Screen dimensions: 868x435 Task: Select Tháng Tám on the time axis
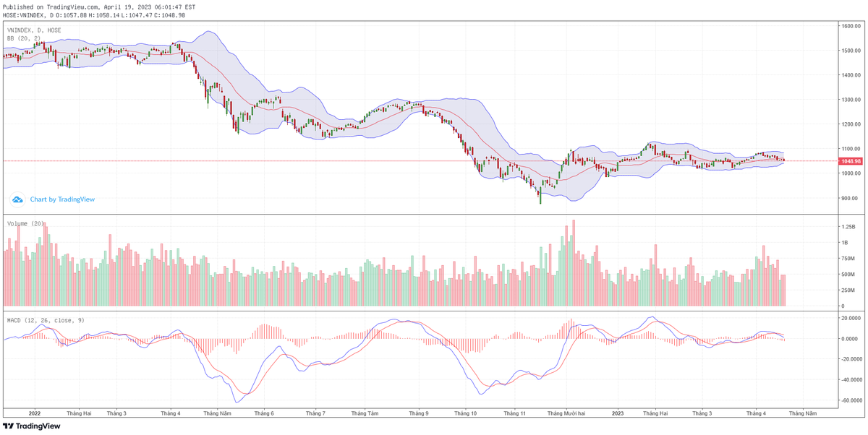[x=365, y=413]
